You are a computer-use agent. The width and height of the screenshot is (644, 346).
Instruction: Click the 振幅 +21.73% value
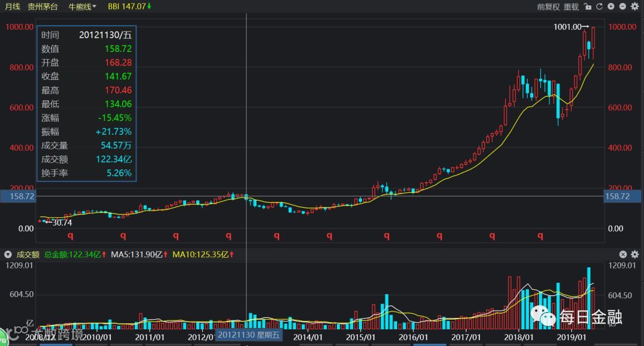pos(113,131)
